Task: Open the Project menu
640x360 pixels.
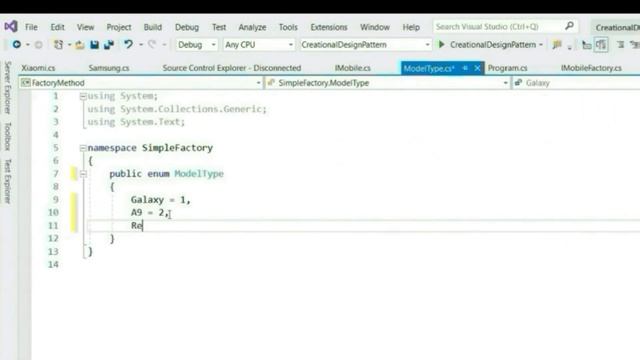Action: click(x=119, y=27)
